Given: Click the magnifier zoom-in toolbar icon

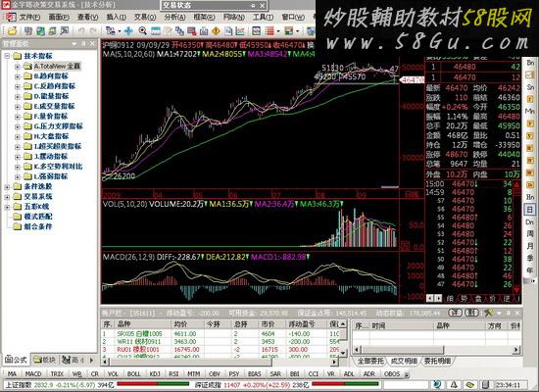Looking at the screenshot, I should (143, 31).
